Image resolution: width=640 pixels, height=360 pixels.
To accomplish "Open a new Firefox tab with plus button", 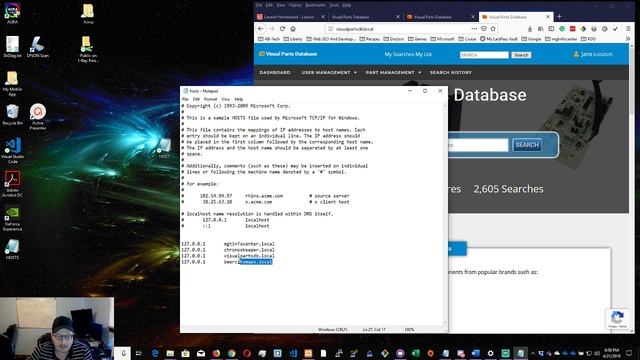I will (559, 17).
